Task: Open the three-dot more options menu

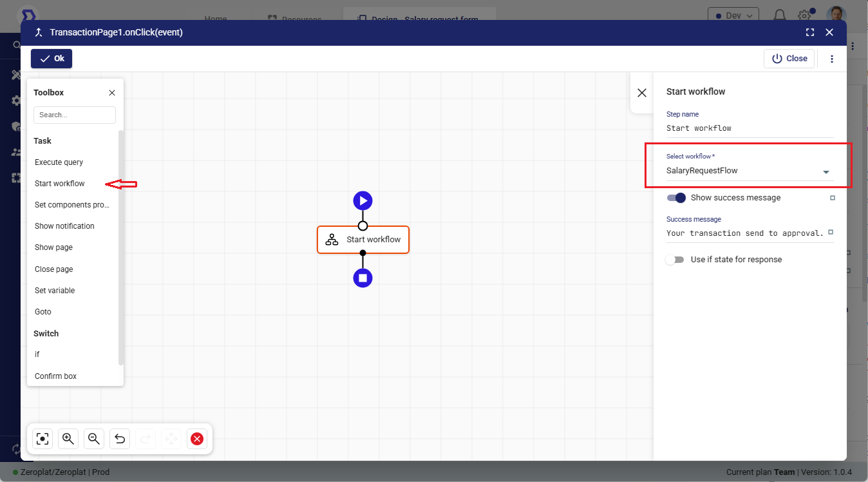Action: [x=832, y=59]
